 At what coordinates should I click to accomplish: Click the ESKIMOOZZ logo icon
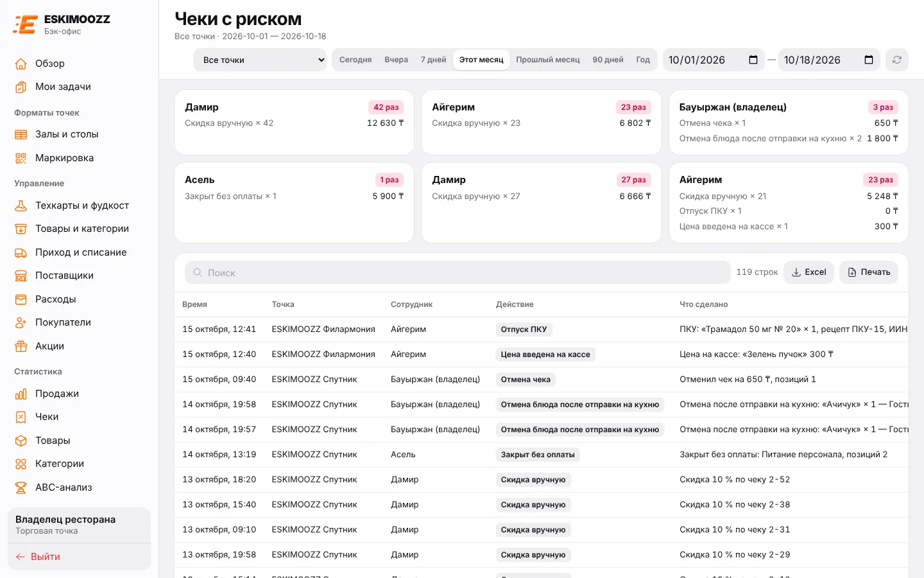25,24
